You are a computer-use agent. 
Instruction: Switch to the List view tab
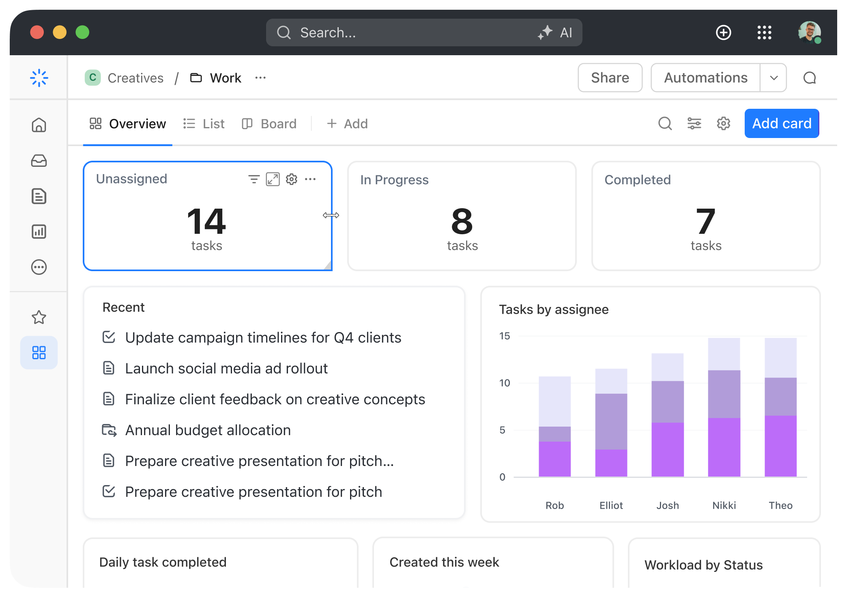pos(203,123)
